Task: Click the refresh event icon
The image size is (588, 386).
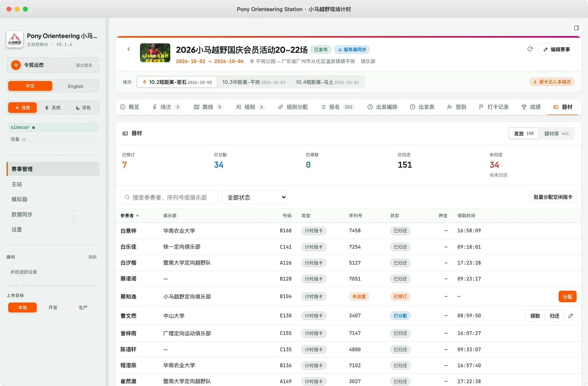Action: coord(530,49)
